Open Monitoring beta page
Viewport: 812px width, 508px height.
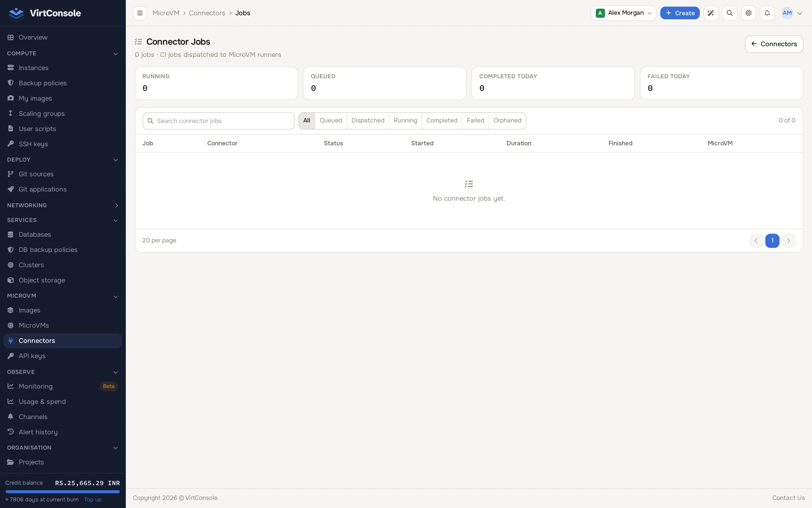click(x=62, y=386)
